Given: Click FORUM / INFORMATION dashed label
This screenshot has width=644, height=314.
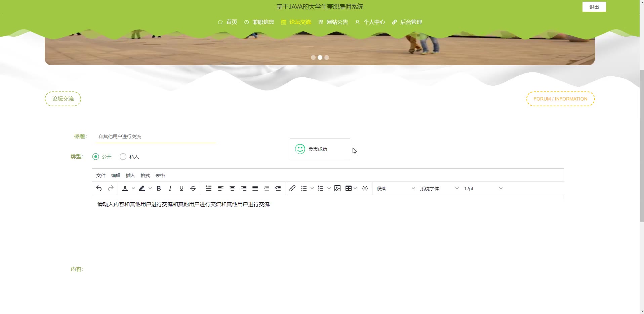Looking at the screenshot, I should (560, 99).
